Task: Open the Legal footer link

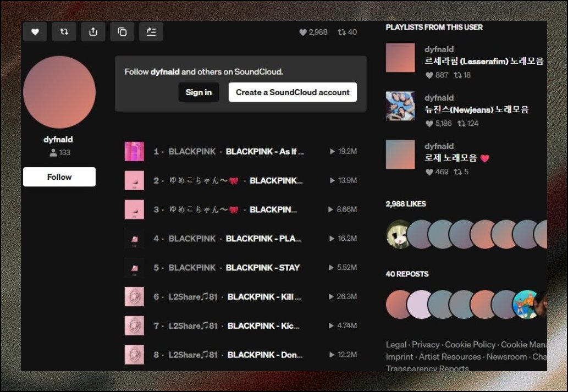Action: click(396, 345)
